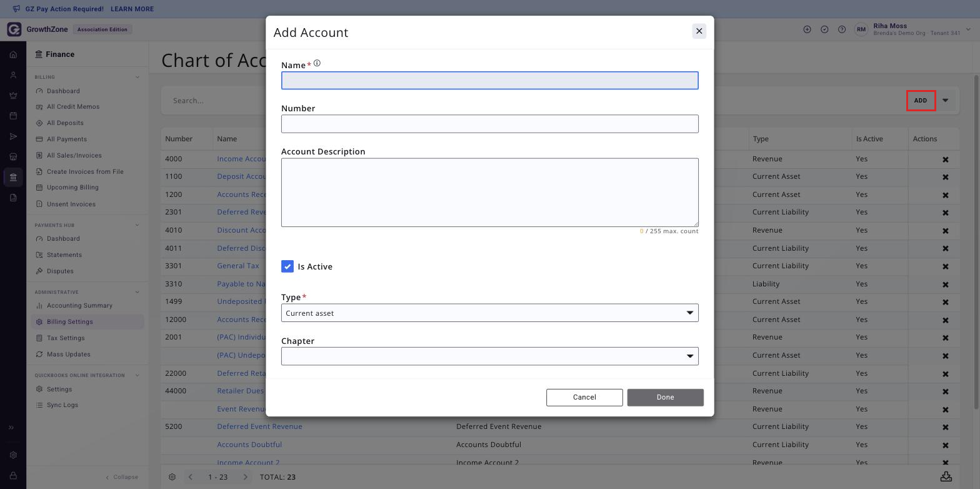Open the communications send icon in left rail

13,136
